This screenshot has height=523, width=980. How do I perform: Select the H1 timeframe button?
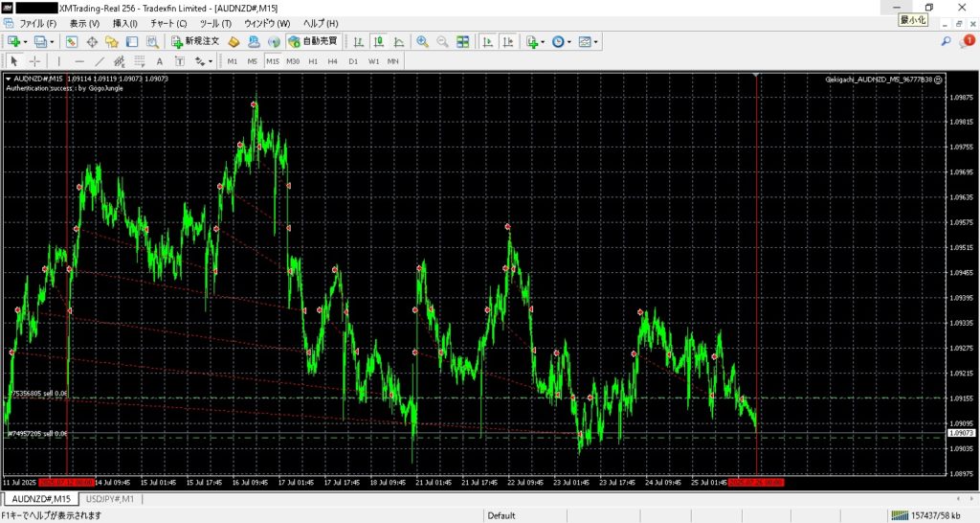313,61
